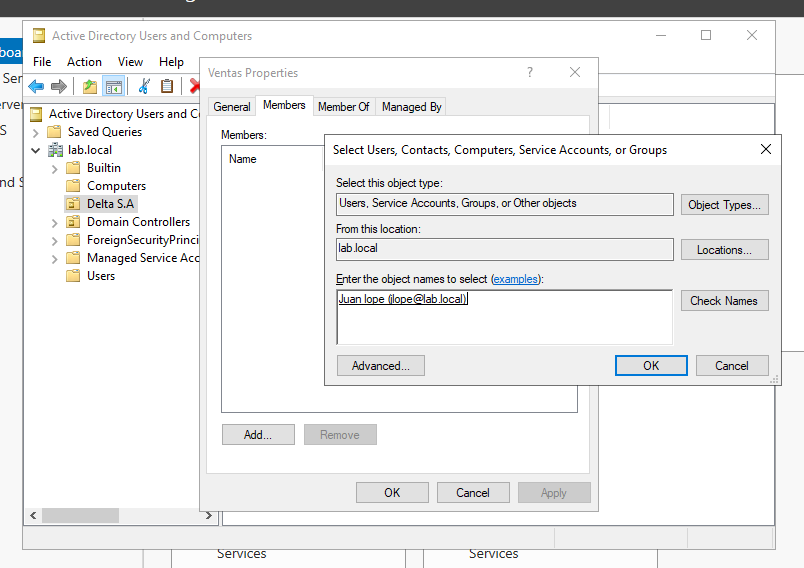Expand the Domain Controllers node
Screen dimensions: 804x568
[55, 222]
